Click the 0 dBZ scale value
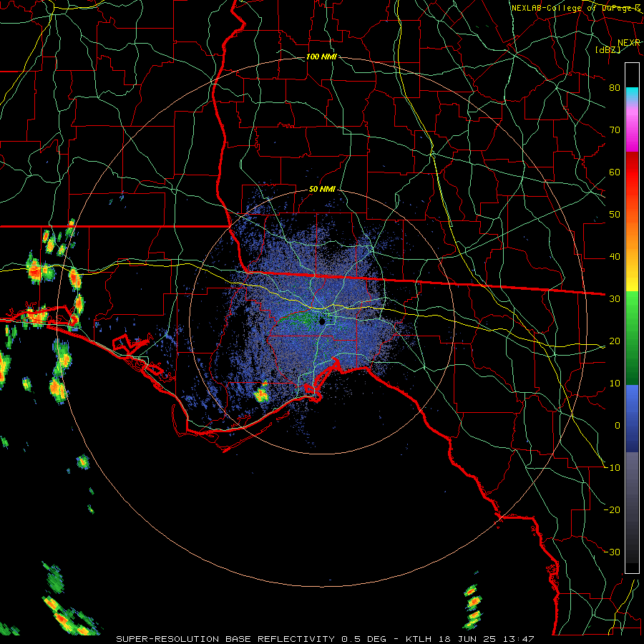This screenshot has height=644, width=644. click(618, 426)
